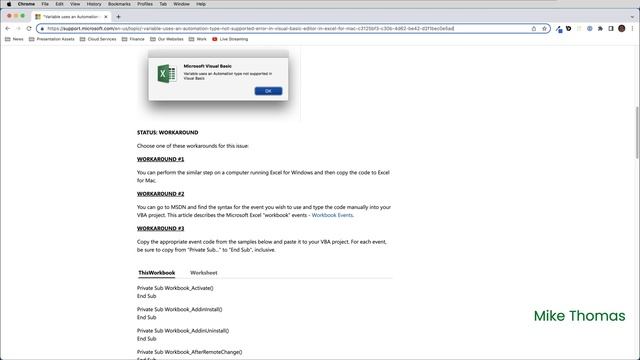Click the browser back arrow

pyautogui.click(x=8, y=29)
